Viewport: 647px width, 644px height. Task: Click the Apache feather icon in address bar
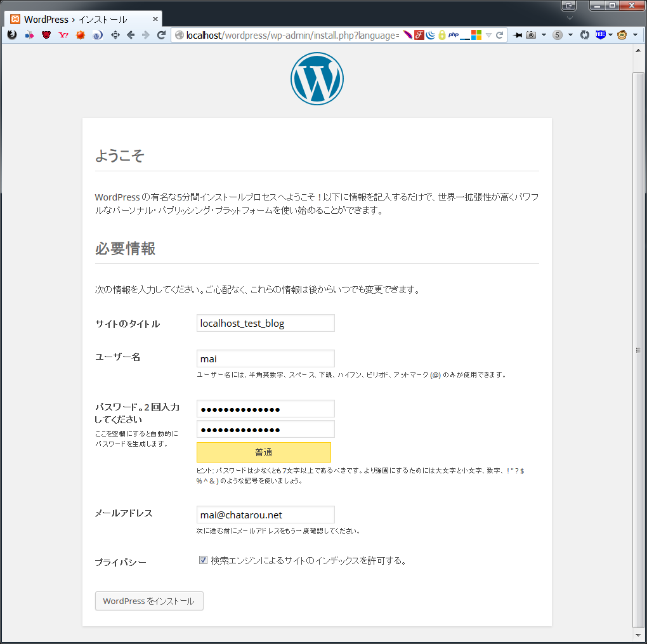(x=408, y=35)
